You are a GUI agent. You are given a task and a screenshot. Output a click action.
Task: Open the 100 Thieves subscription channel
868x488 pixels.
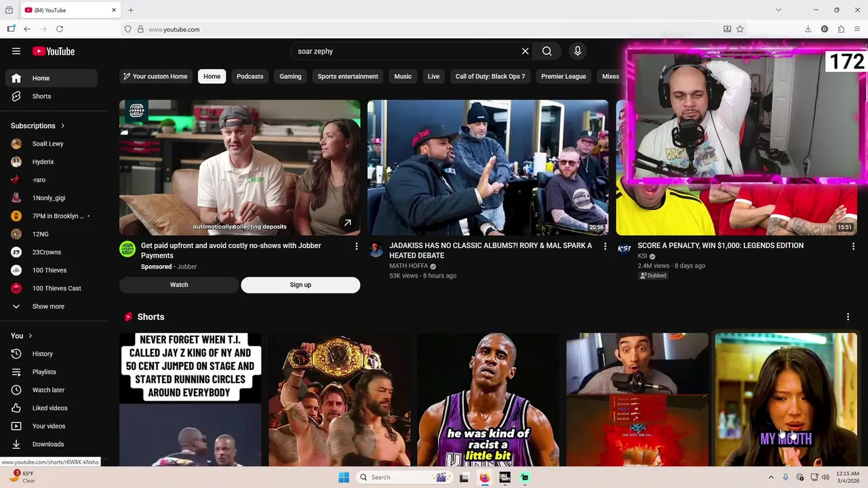[52, 270]
